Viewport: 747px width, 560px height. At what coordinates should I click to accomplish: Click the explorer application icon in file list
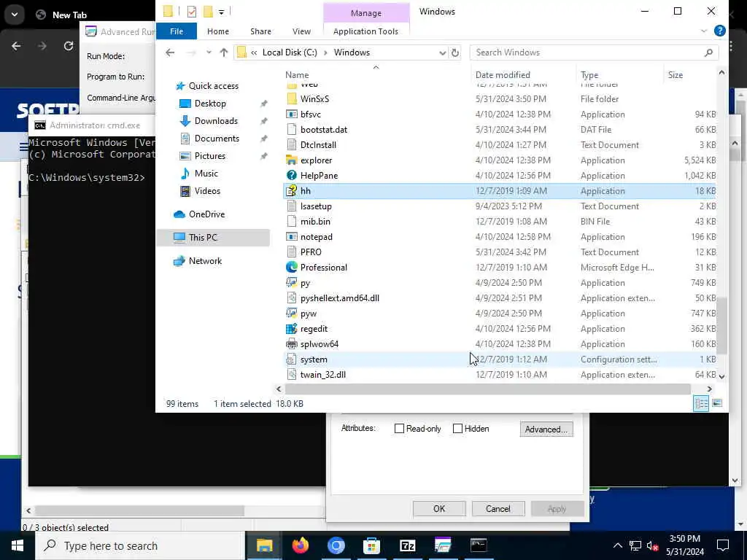tap(292, 160)
